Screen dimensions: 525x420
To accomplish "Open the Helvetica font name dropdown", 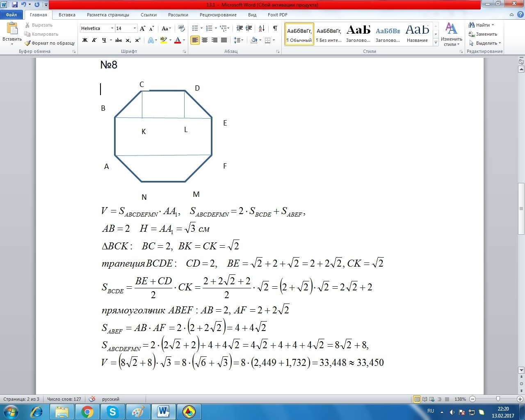I will tap(112, 28).
